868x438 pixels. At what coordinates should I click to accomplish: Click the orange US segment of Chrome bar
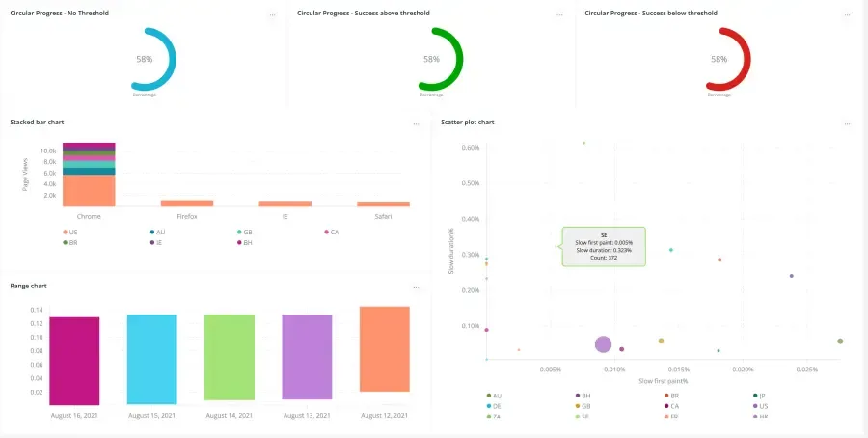pos(90,190)
